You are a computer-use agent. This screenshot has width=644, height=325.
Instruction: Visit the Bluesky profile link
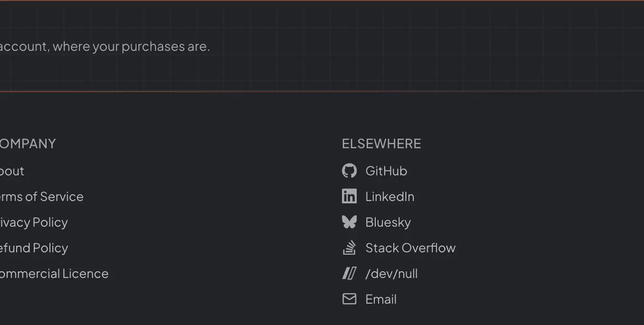click(388, 222)
